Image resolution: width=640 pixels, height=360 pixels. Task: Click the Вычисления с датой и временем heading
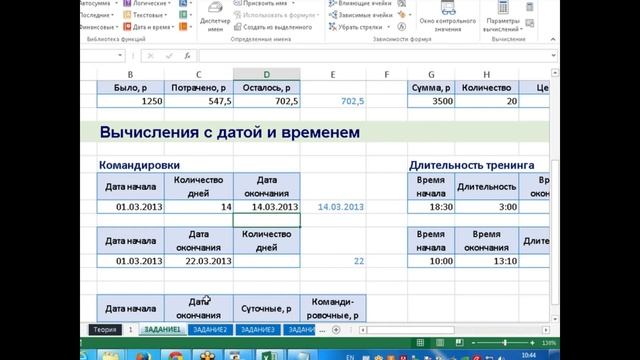[230, 132]
